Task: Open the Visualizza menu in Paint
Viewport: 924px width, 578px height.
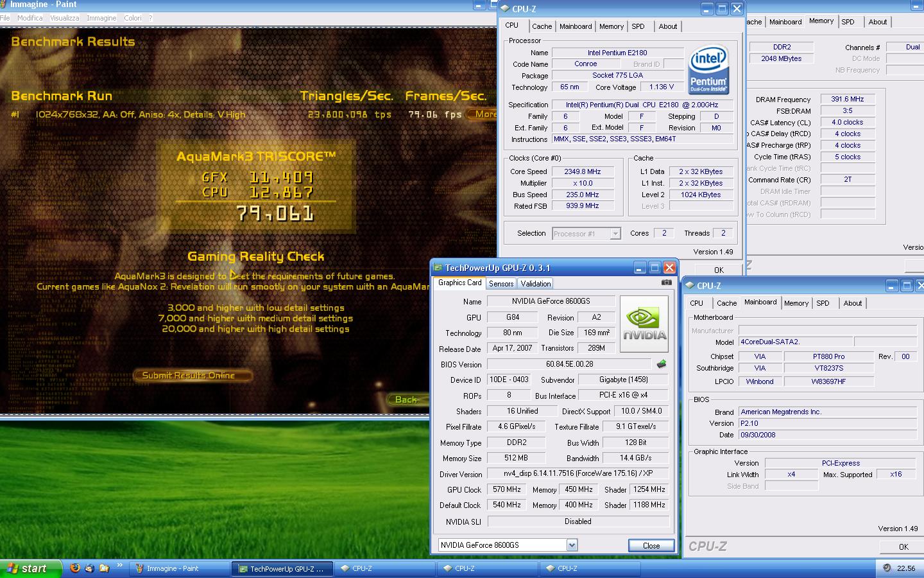Action: 64,18
